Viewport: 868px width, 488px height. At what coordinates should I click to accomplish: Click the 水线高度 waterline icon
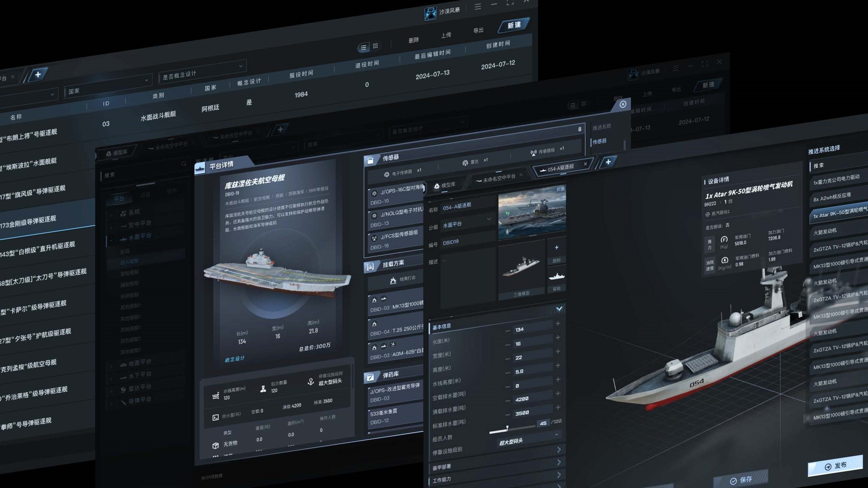215,396
